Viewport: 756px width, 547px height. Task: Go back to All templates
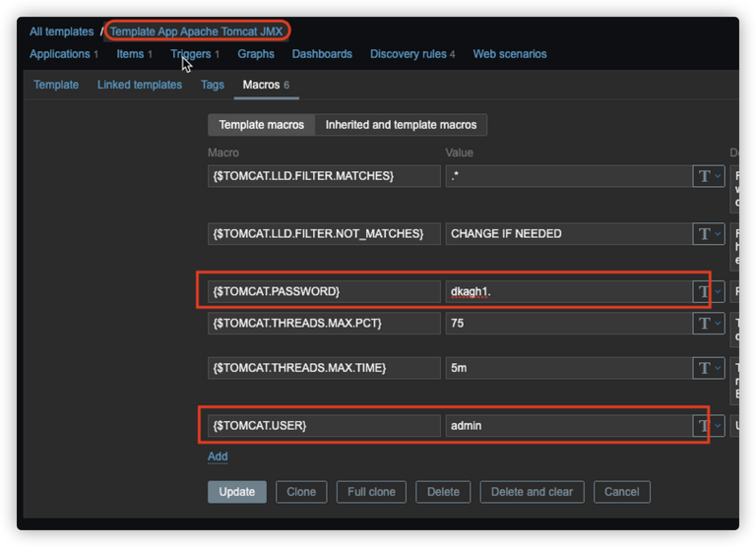pyautogui.click(x=61, y=31)
